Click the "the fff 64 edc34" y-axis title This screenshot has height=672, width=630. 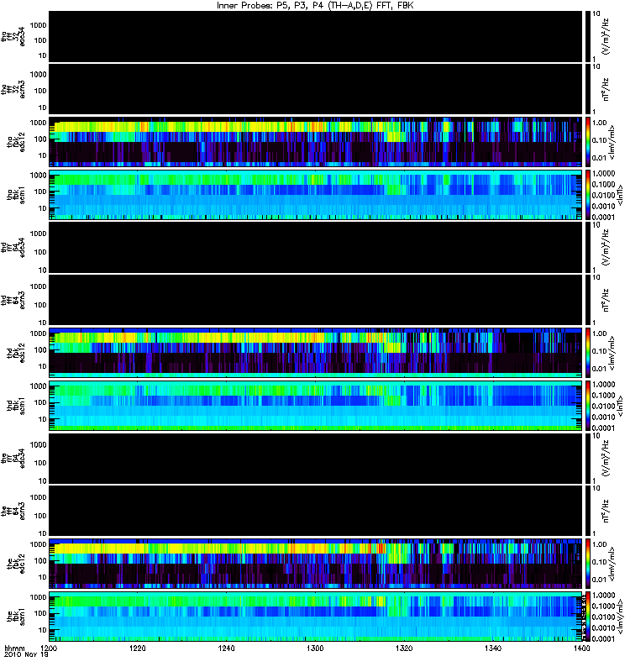coord(13,459)
